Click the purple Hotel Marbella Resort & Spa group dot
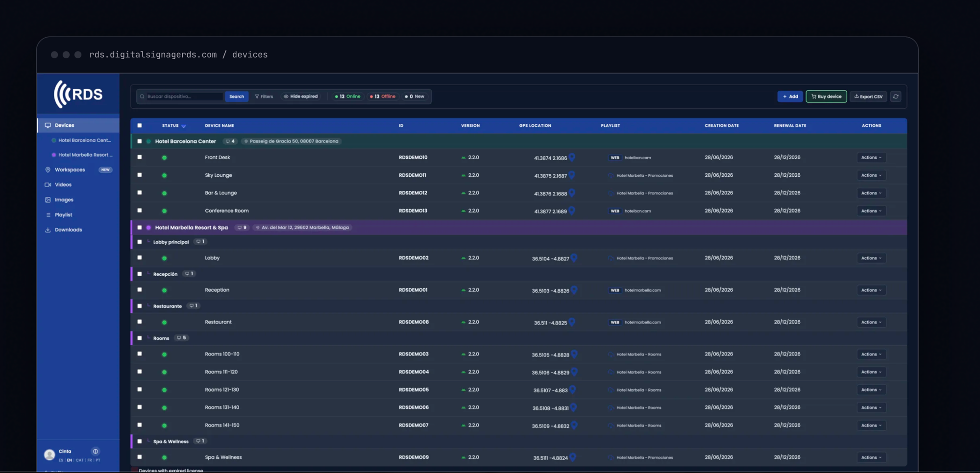 click(148, 228)
